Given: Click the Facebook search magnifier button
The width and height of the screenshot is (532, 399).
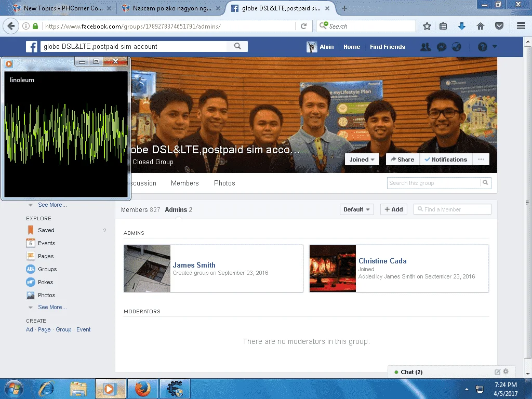Looking at the screenshot, I should point(237,46).
